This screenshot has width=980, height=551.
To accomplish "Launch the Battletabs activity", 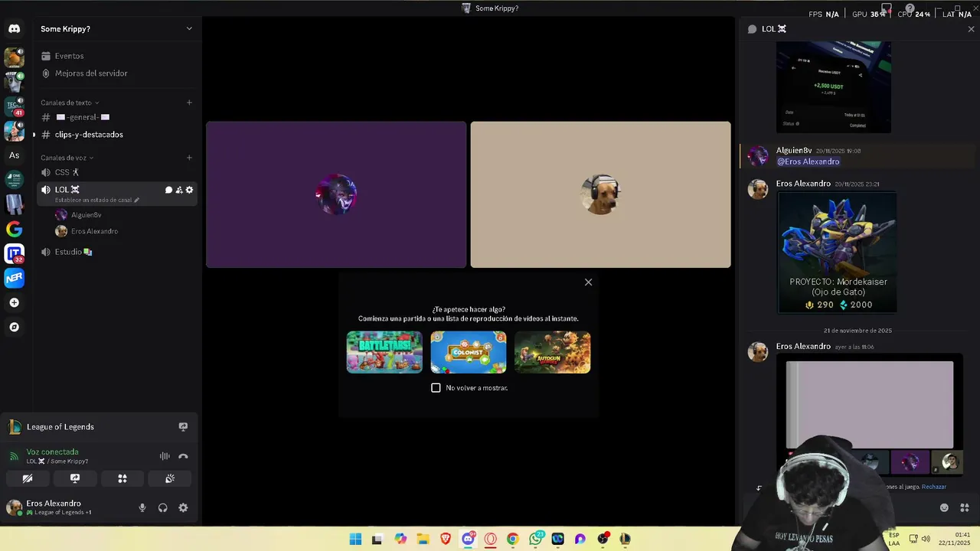I will (384, 352).
